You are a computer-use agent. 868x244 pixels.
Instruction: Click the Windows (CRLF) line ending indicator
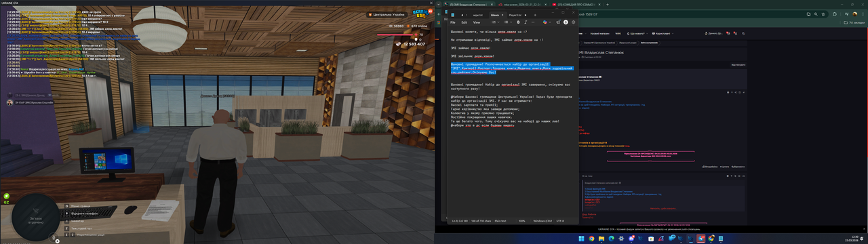click(543, 220)
